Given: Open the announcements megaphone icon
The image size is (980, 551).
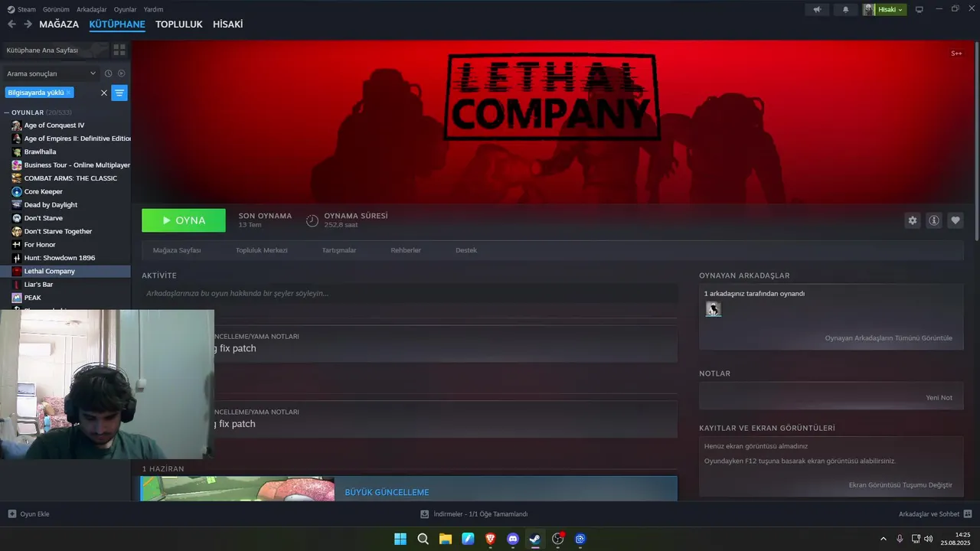Looking at the screenshot, I should pos(818,9).
